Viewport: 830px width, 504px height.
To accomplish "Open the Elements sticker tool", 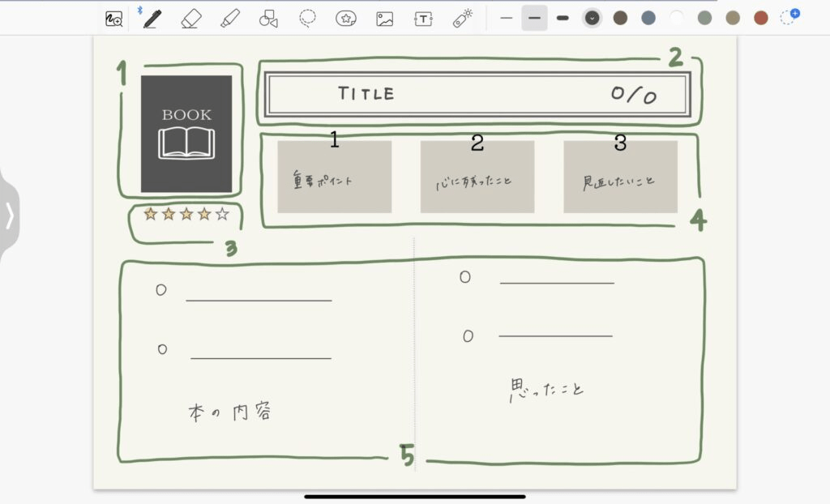I will pyautogui.click(x=345, y=19).
